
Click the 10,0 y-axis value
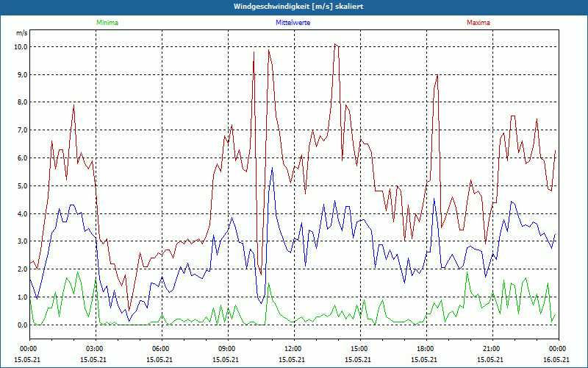21,47
